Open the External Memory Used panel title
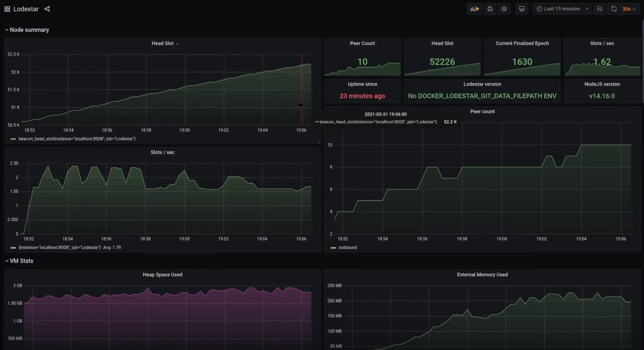This screenshot has width=644, height=350. click(x=482, y=275)
